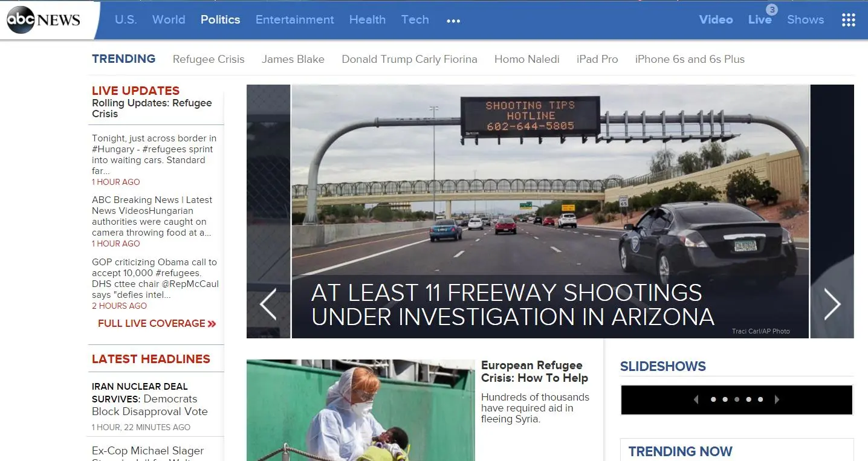Click the 'iPad Pro' trending link
The image size is (868, 461).
click(597, 59)
